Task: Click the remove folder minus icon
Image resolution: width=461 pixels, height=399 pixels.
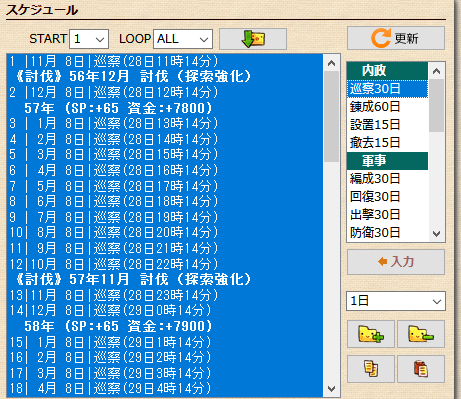Action: click(x=421, y=334)
